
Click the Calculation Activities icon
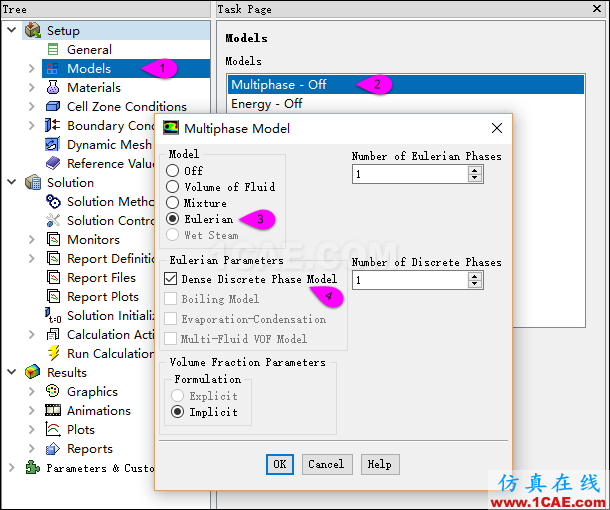[53, 334]
